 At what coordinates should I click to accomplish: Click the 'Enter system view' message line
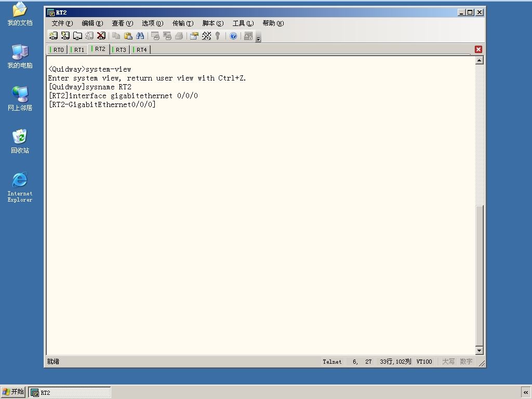[x=147, y=78]
